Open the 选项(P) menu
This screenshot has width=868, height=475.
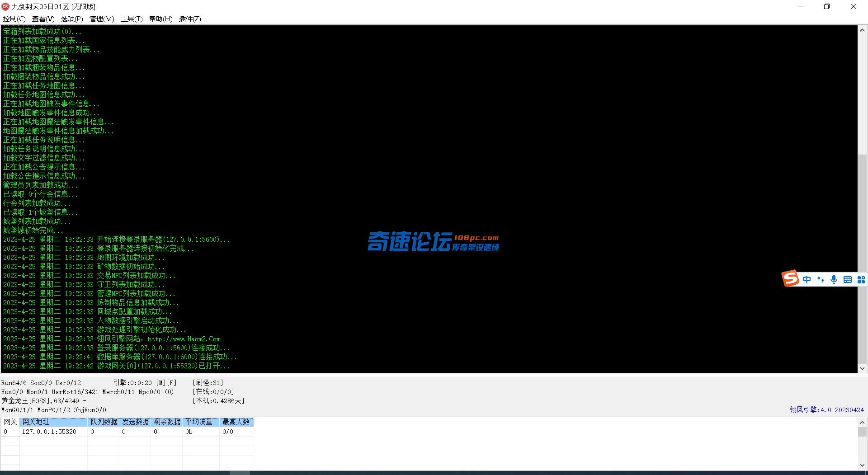pos(72,19)
